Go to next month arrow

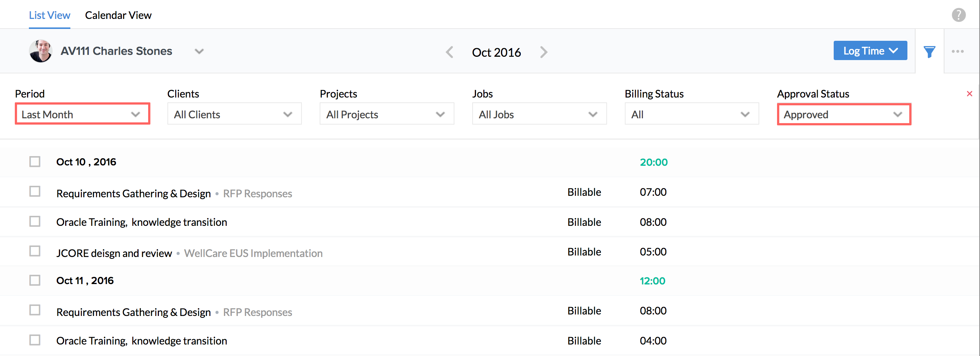point(544,52)
